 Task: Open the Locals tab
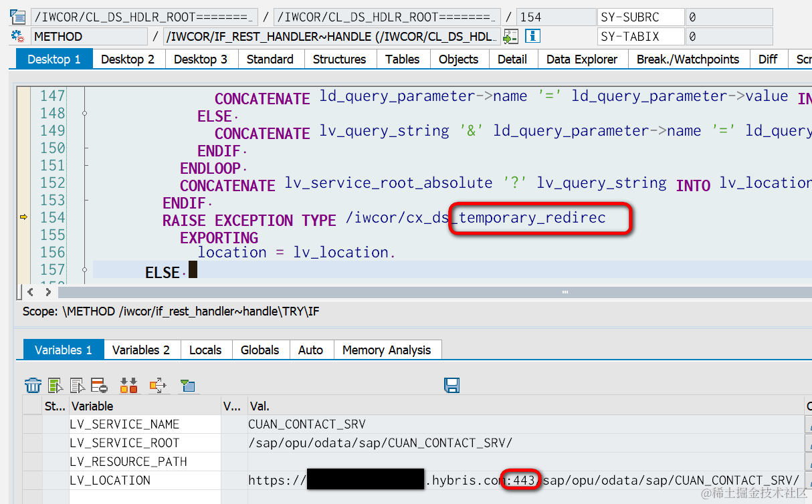[x=205, y=350]
